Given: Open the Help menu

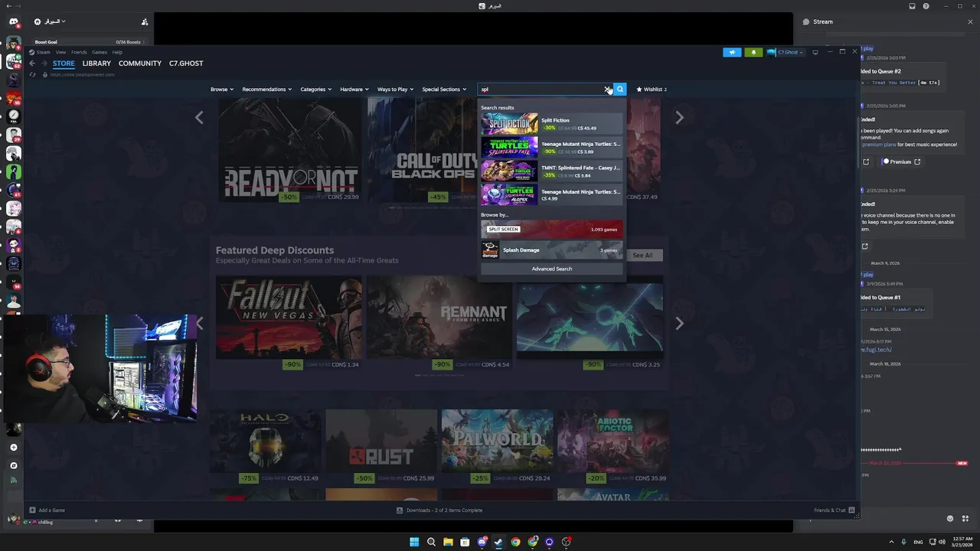Looking at the screenshot, I should click(x=117, y=52).
